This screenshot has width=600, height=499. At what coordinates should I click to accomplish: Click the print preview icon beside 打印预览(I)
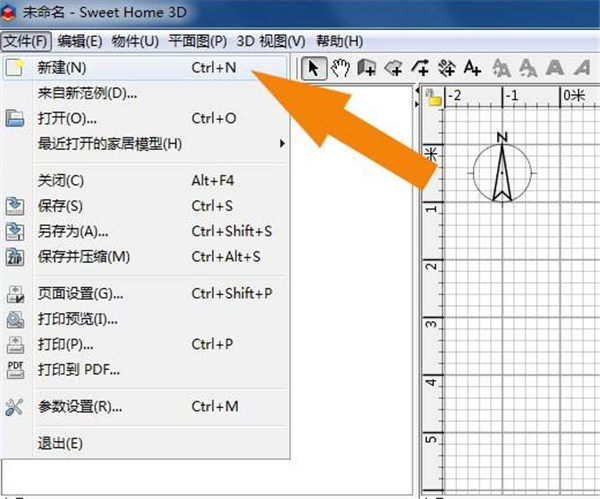point(15,319)
